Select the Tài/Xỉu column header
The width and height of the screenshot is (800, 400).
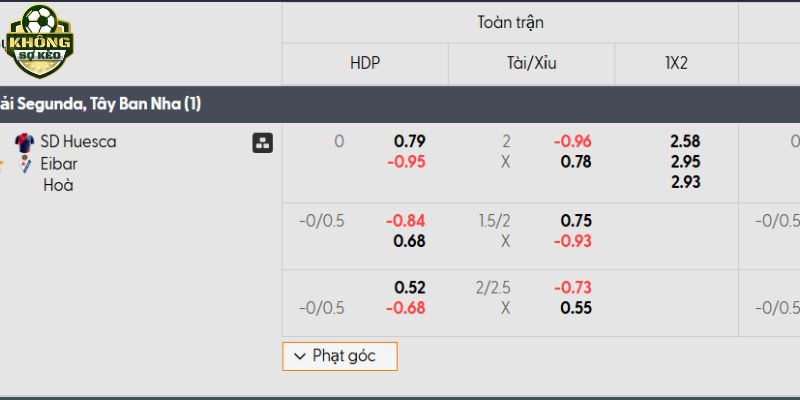click(x=532, y=63)
